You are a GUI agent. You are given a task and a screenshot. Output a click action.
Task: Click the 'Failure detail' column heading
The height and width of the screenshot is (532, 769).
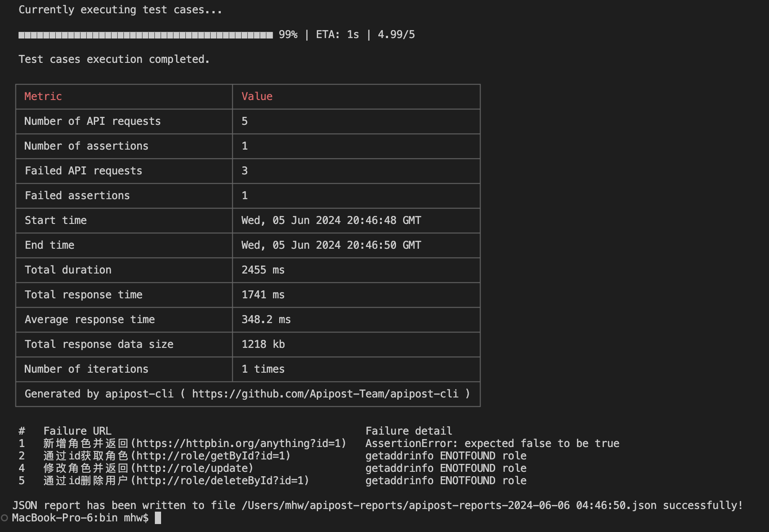pos(409,431)
